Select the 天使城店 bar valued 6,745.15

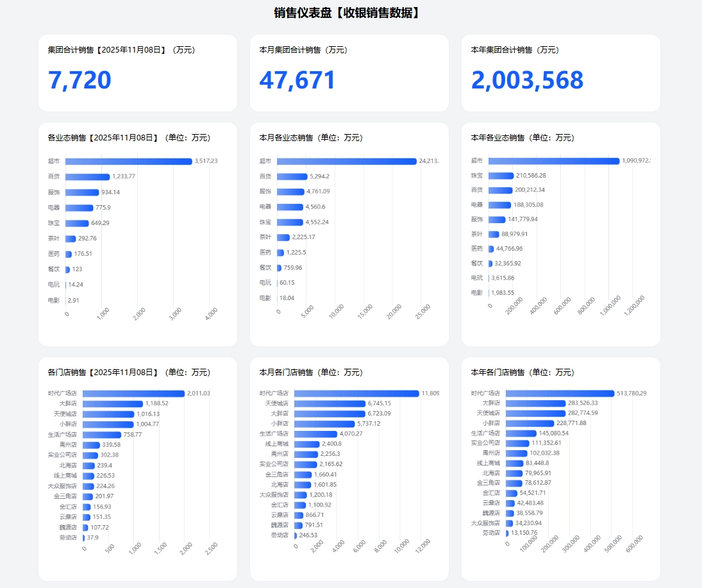click(330, 403)
